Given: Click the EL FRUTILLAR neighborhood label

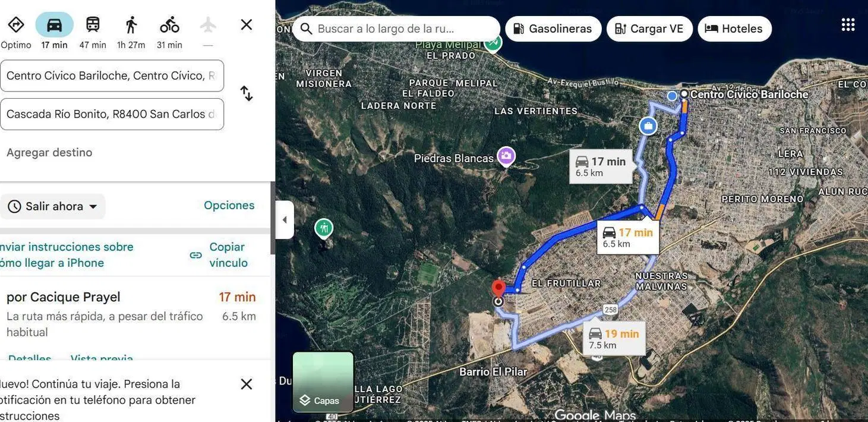Looking at the screenshot, I should click(566, 284).
